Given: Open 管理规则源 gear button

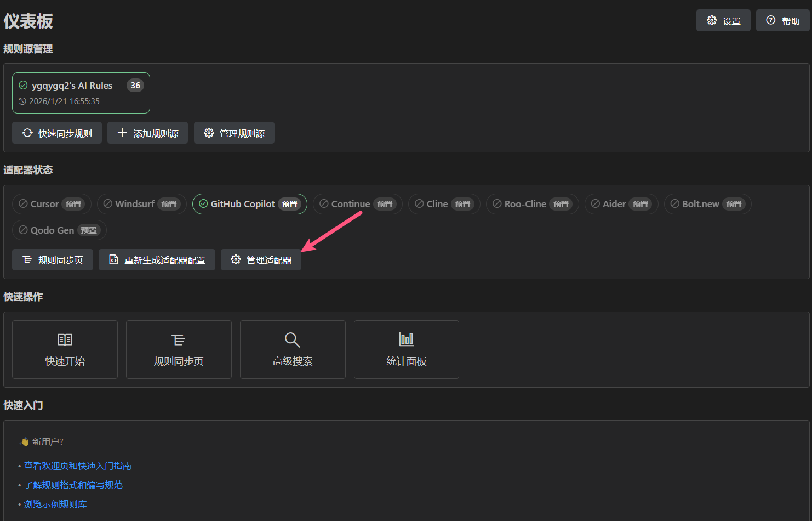Looking at the screenshot, I should (234, 133).
